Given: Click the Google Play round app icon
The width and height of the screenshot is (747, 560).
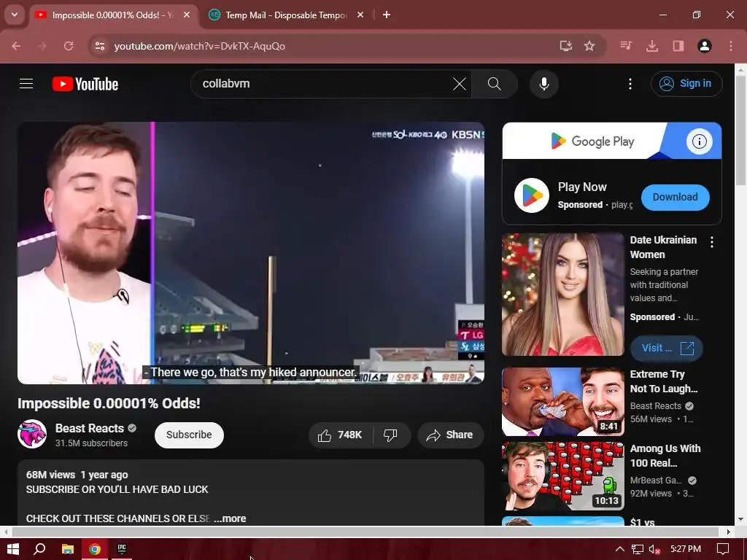Looking at the screenshot, I should 532,195.
